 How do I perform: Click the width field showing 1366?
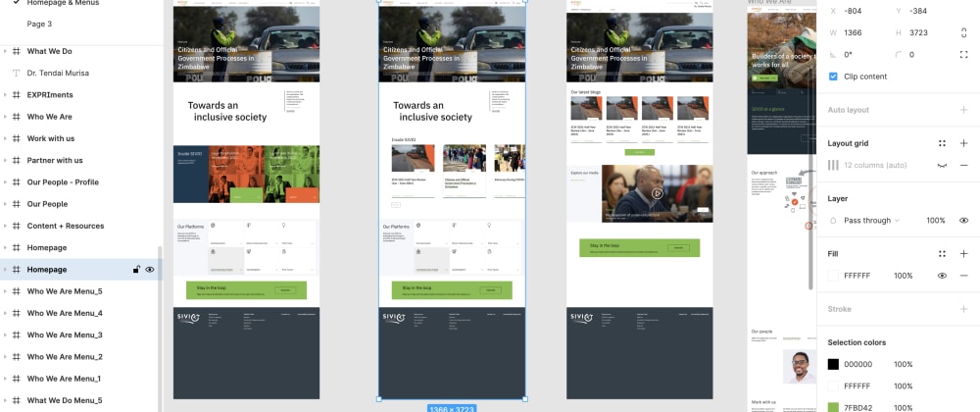click(854, 33)
